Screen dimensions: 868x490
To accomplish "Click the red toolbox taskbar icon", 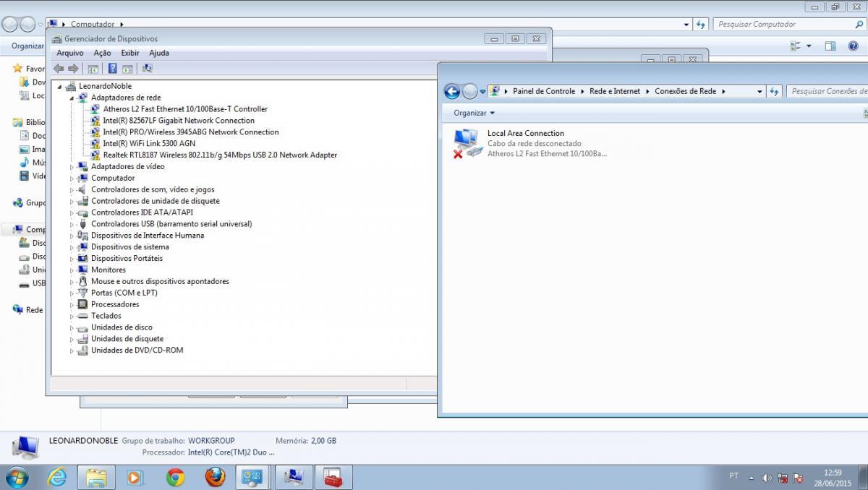I will click(x=333, y=477).
